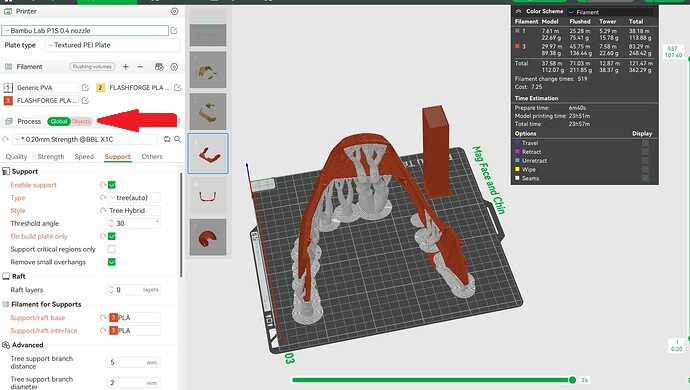The height and width of the screenshot is (390, 690).
Task: Open filament 2 FLASHFORGE PLA dropdown
Action: pyautogui.click(x=139, y=88)
